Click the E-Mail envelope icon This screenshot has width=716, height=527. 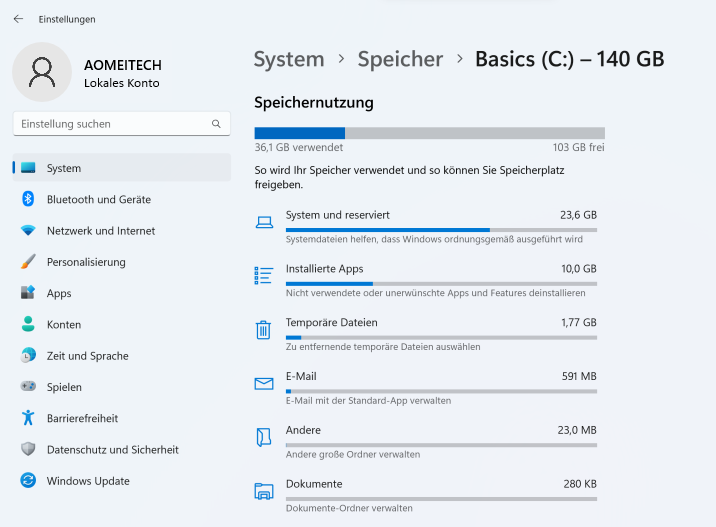[264, 383]
